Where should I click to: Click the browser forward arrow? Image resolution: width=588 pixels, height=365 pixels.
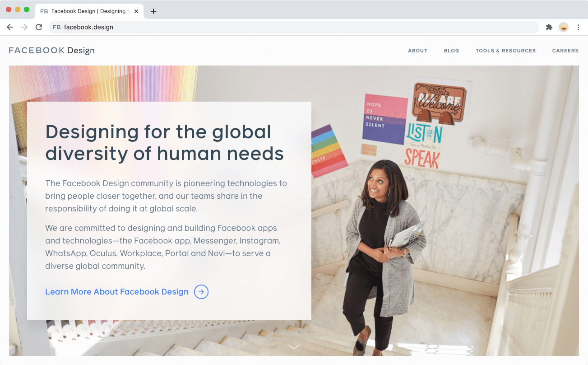(x=24, y=27)
